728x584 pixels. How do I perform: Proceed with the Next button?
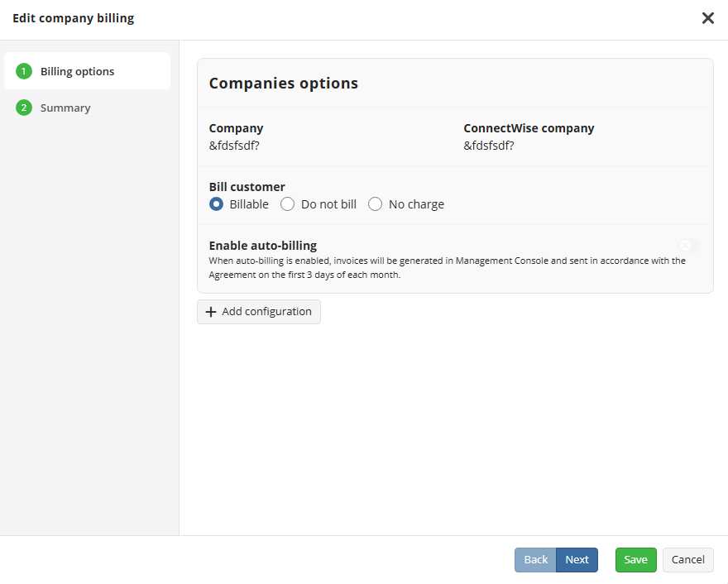(577, 560)
